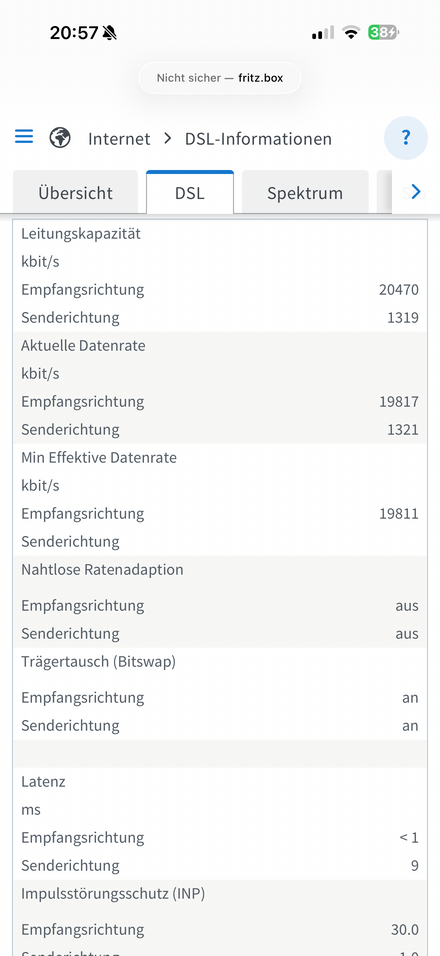
Task: Click the globe Internet icon
Action: tap(60, 138)
